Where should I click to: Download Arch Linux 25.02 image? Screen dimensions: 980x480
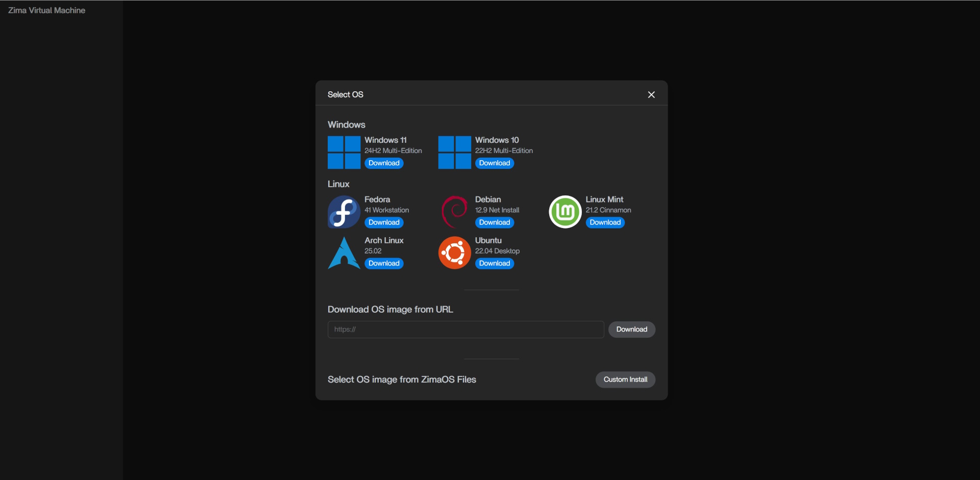point(384,264)
